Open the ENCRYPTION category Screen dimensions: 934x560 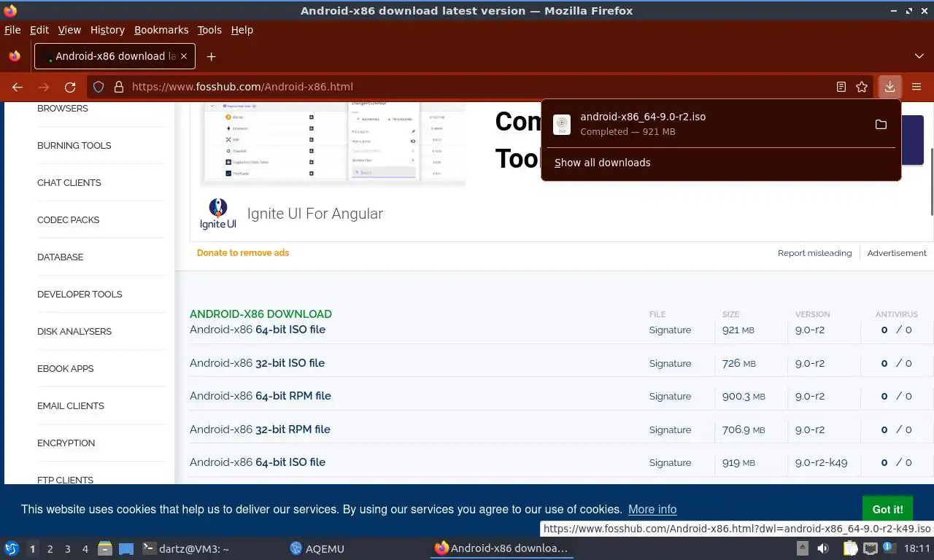pyautogui.click(x=66, y=443)
